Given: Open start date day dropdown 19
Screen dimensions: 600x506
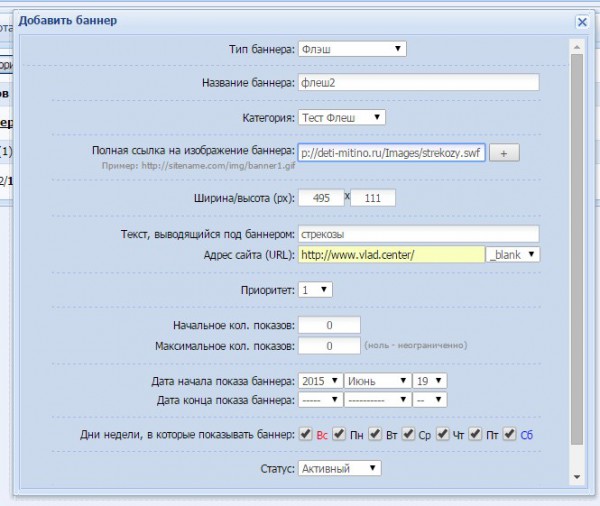Looking at the screenshot, I should click(429, 381).
